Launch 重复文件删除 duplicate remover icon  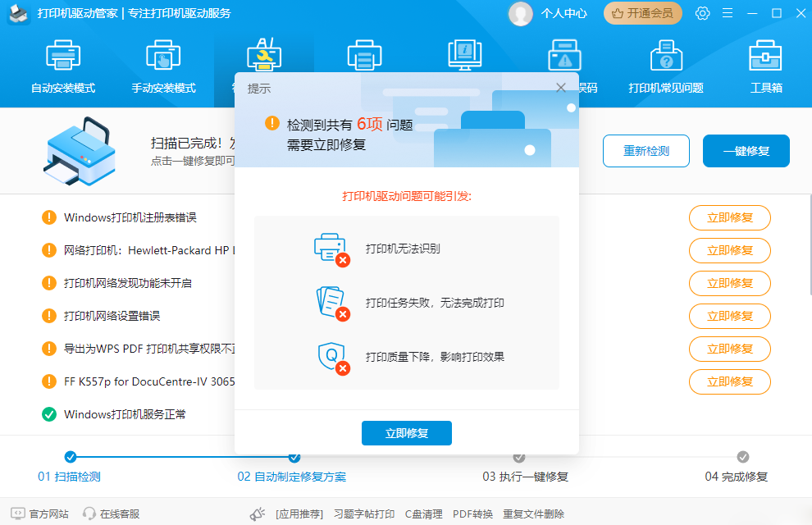[x=533, y=513]
